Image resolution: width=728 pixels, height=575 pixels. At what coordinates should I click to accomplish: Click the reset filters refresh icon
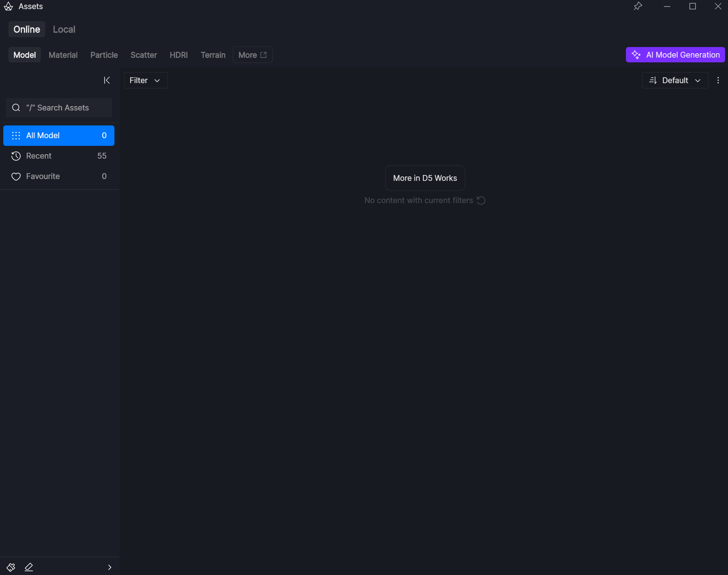click(481, 201)
